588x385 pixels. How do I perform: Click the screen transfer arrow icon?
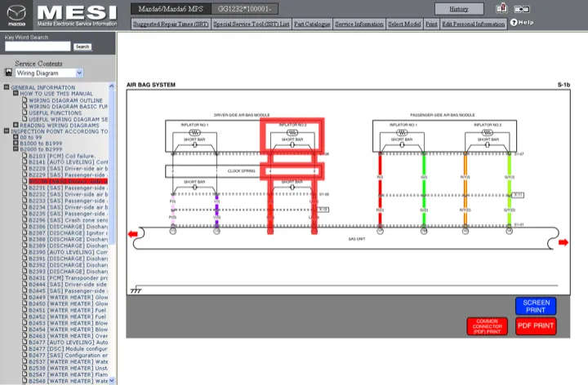coord(522,9)
